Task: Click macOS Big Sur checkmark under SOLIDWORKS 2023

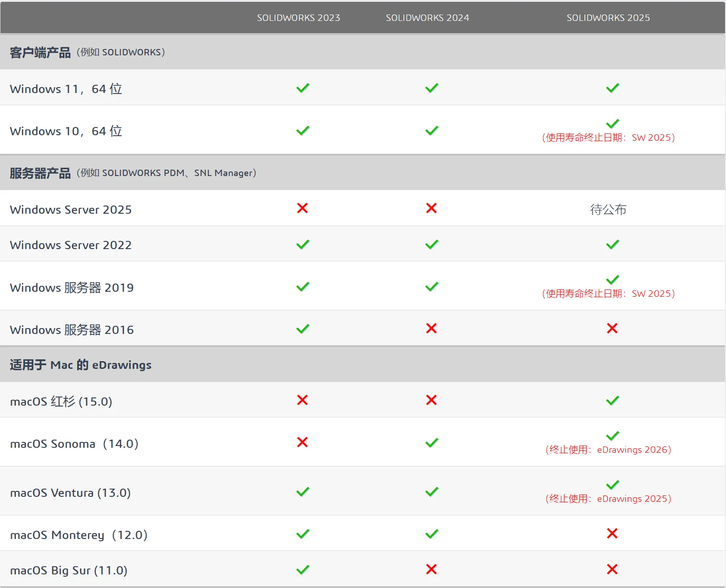Action: point(303,569)
